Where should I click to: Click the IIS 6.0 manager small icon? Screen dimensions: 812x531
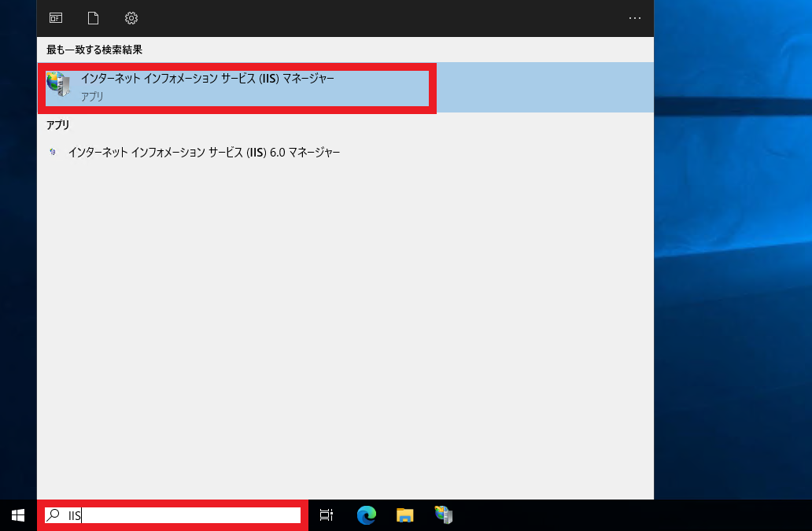pos(52,152)
